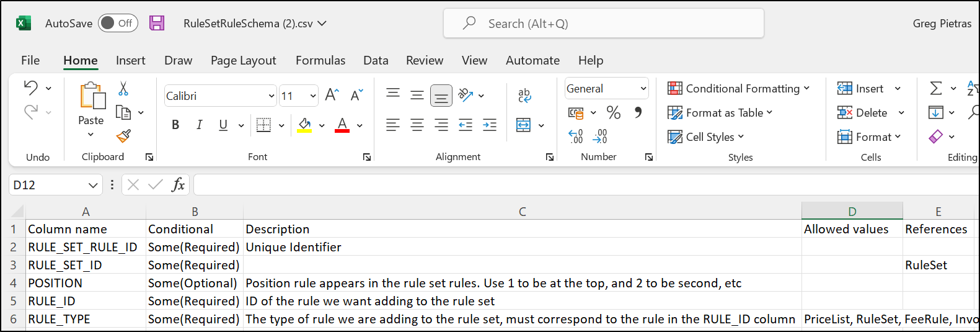This screenshot has width=980, height=332.
Task: Click Format as Table button
Action: pyautogui.click(x=720, y=113)
